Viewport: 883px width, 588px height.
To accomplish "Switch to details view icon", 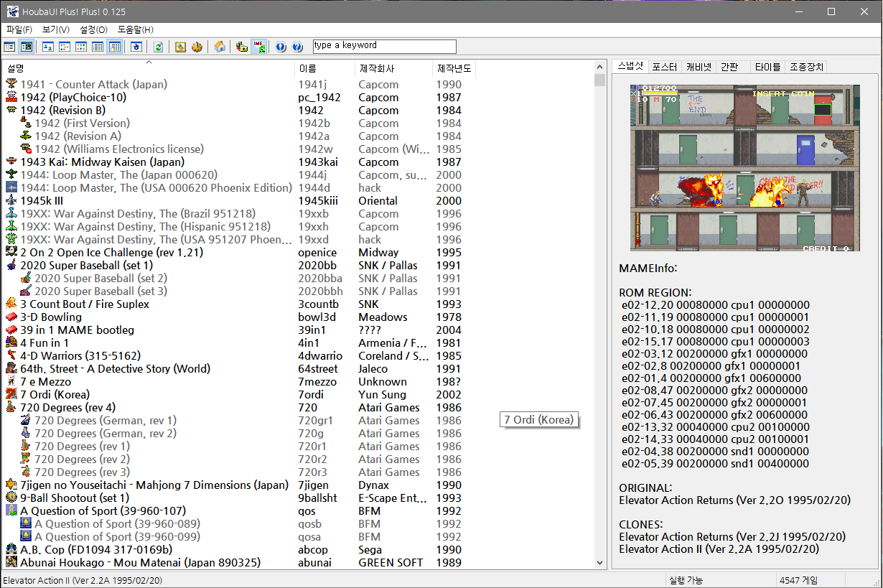I will 98,47.
